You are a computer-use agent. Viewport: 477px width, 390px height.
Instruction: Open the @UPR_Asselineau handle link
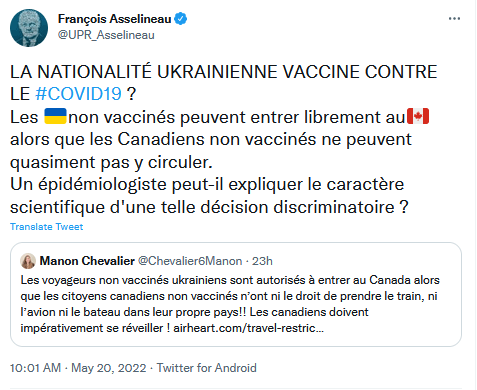click(106, 35)
